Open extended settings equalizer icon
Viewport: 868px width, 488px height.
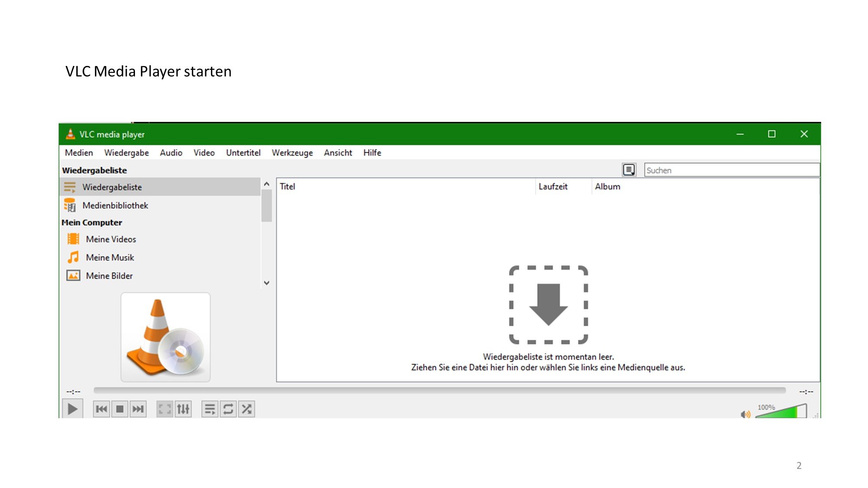pyautogui.click(x=183, y=409)
